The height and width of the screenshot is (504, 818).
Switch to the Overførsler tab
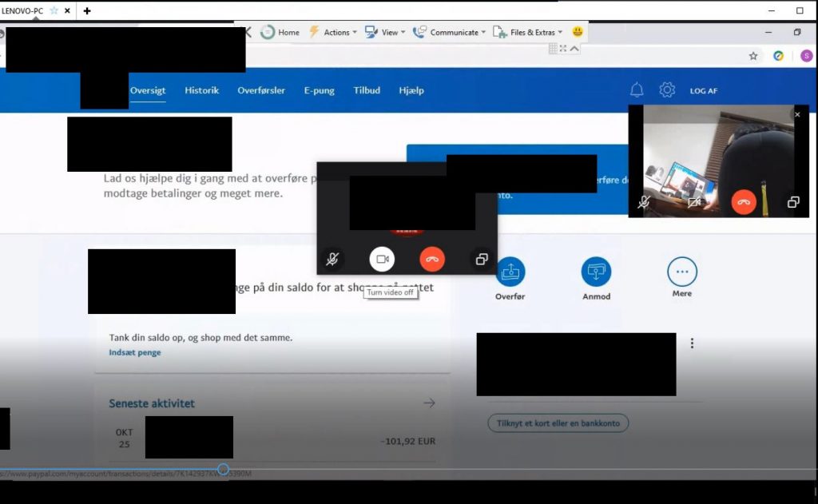[261, 90]
